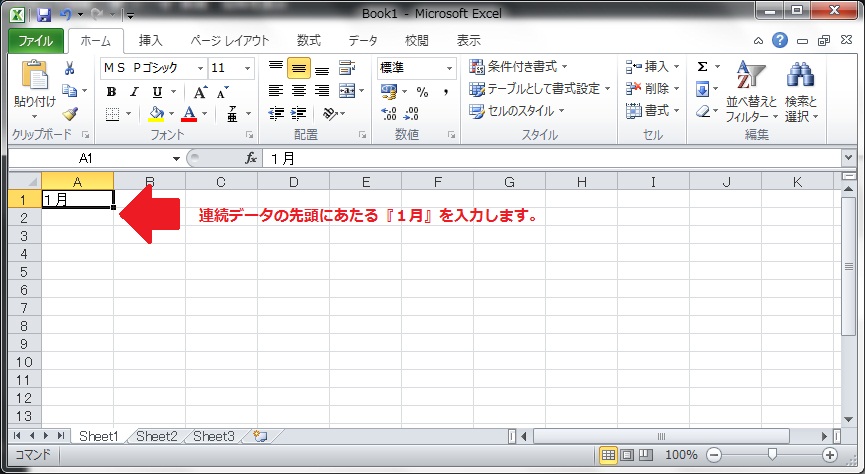This screenshot has height=474, width=865.
Task: Open Excel help question mark
Action: tap(779, 40)
